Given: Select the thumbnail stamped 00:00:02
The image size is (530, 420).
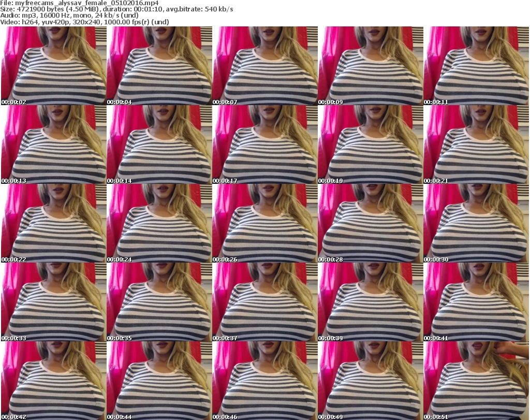Looking at the screenshot, I should click(54, 66).
